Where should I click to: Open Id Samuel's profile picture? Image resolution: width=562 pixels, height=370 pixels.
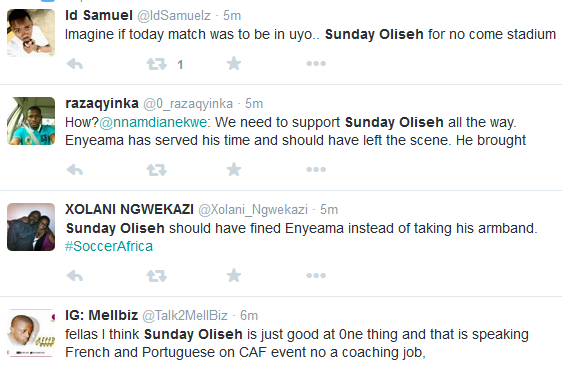click(31, 33)
